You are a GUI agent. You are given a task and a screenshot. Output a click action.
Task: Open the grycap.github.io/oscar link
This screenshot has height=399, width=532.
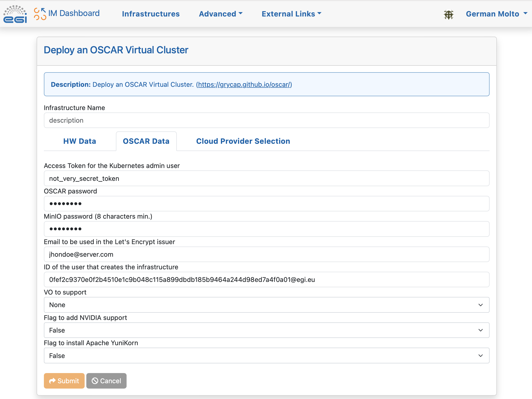coord(244,84)
